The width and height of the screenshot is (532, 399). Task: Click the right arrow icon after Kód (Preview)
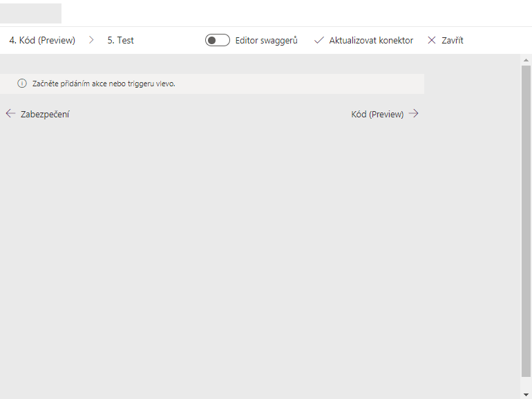(413, 114)
